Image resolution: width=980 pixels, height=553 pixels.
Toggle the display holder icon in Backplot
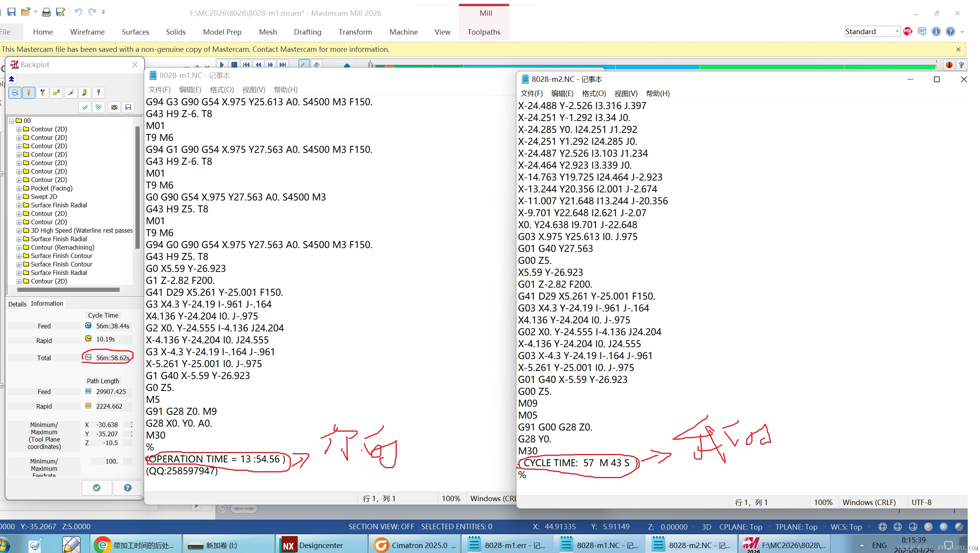point(43,93)
